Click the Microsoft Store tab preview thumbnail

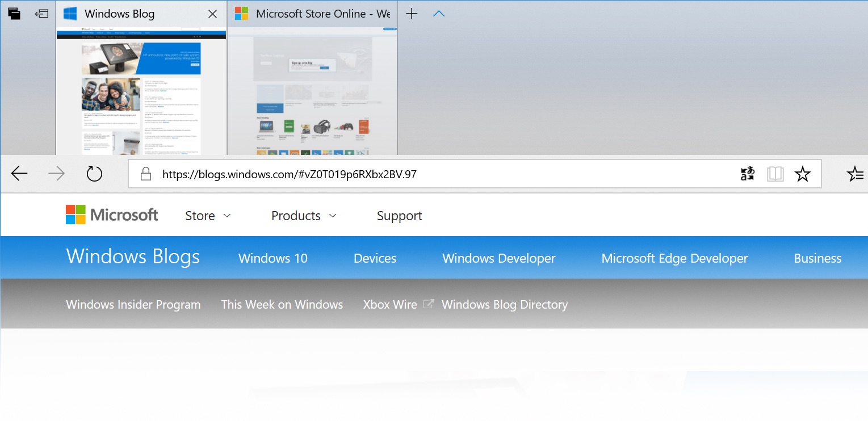[x=312, y=91]
